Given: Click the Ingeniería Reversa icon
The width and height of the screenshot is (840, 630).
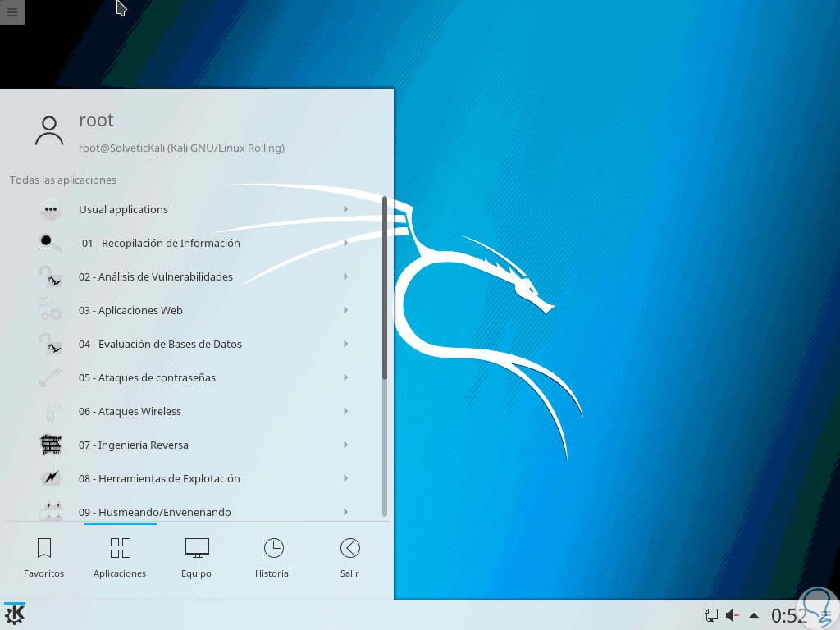Looking at the screenshot, I should pos(51,445).
